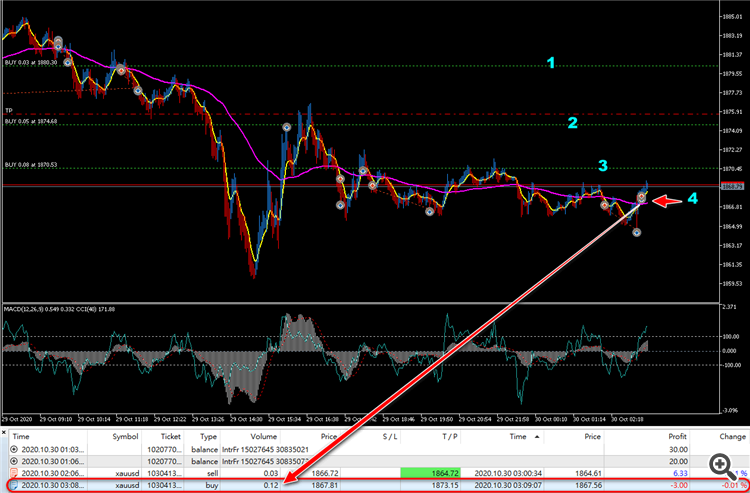Viewport: 750px width, 493px height.
Task: Click the '30 Oct 02:18' time axis label
Action: point(628,419)
